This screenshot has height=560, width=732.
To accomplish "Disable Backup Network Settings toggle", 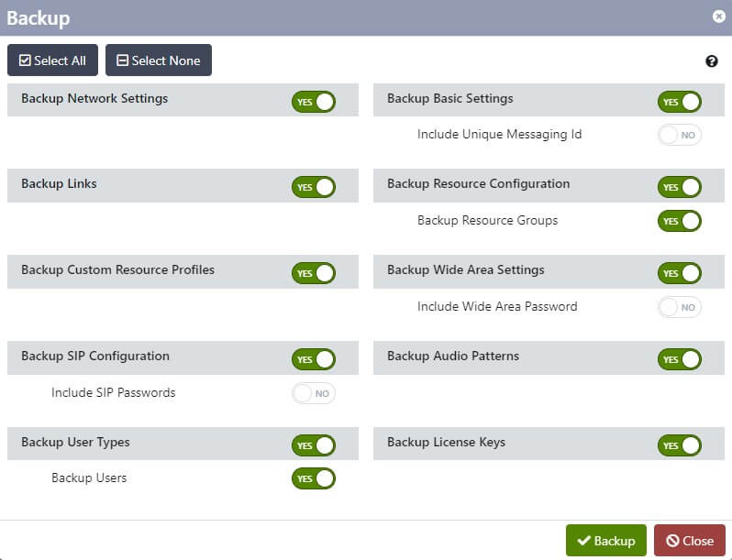I will tap(314, 101).
